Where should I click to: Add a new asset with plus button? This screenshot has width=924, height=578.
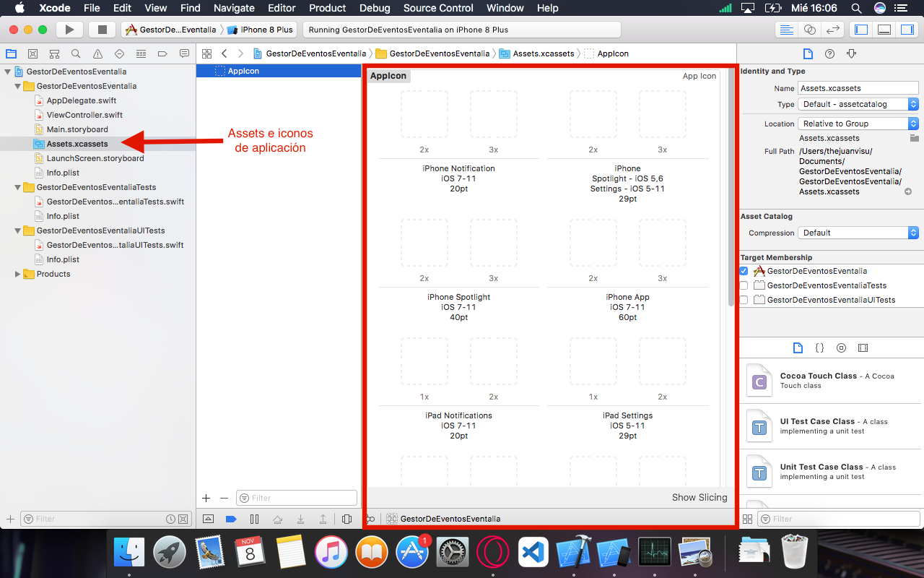pos(206,498)
